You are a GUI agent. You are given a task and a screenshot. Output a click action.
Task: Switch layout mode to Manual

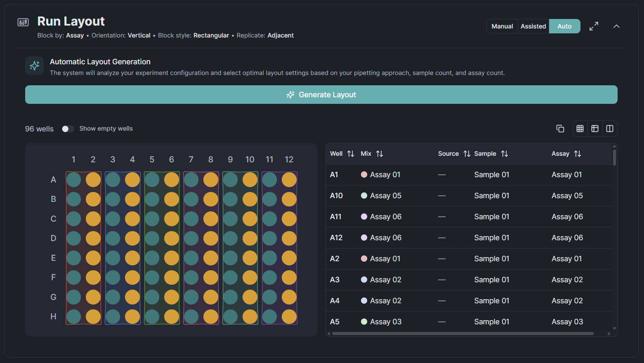(502, 26)
